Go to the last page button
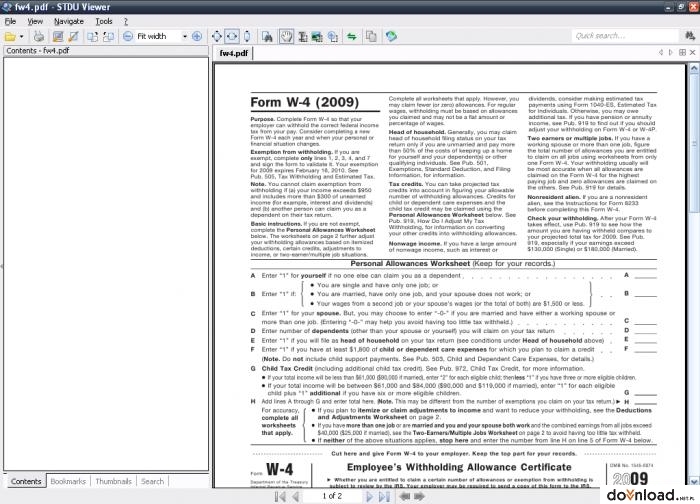 pyautogui.click(x=384, y=496)
